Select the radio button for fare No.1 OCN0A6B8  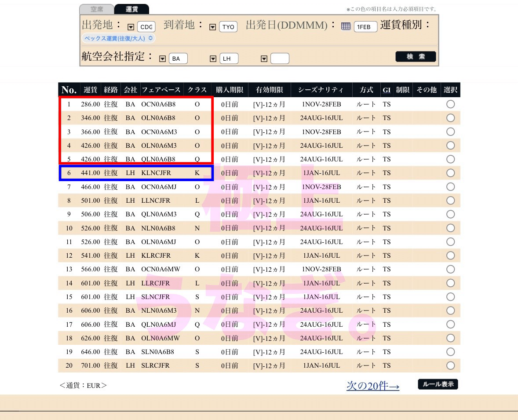tap(450, 104)
